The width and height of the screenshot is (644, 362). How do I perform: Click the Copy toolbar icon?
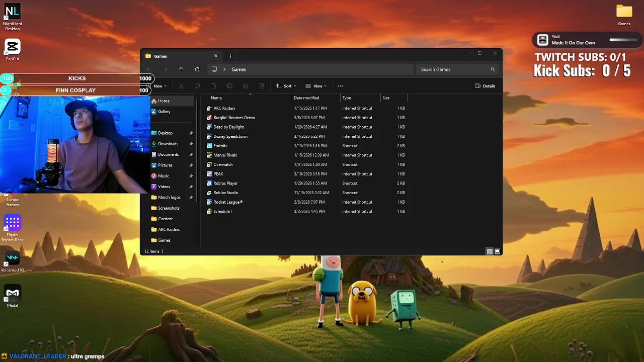point(197,86)
